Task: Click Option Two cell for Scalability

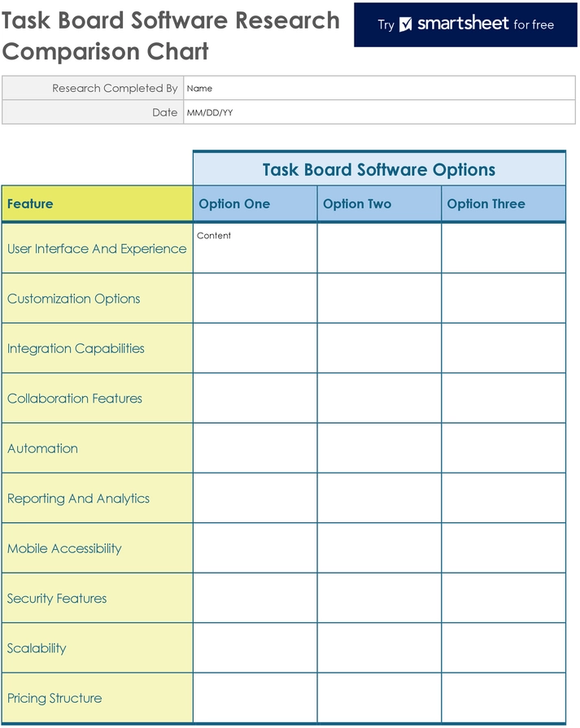Action: 379,648
